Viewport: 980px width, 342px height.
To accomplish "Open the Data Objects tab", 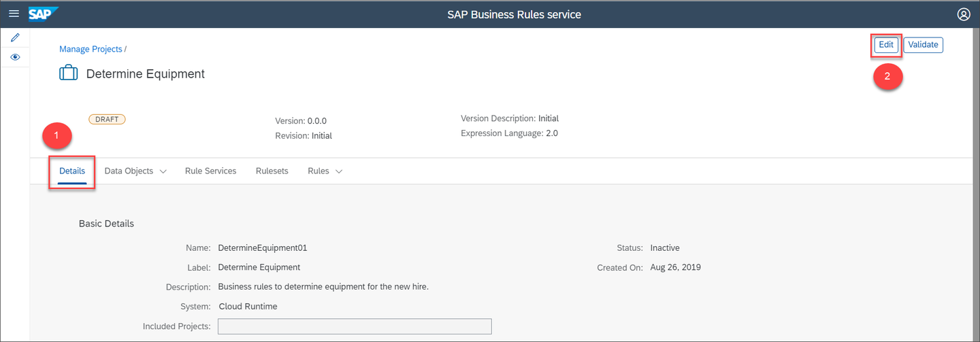I will pyautogui.click(x=129, y=171).
